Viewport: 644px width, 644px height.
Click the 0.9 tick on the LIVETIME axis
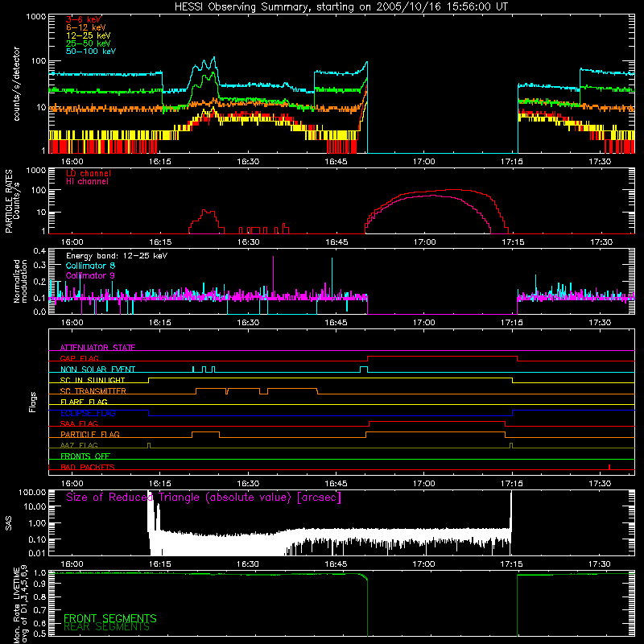39,584
